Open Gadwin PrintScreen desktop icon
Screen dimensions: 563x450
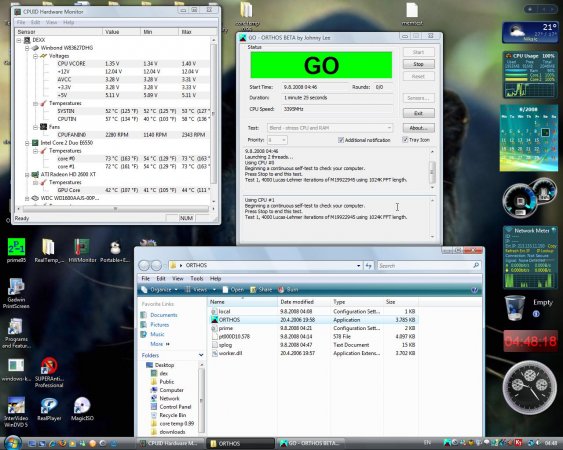point(16,287)
